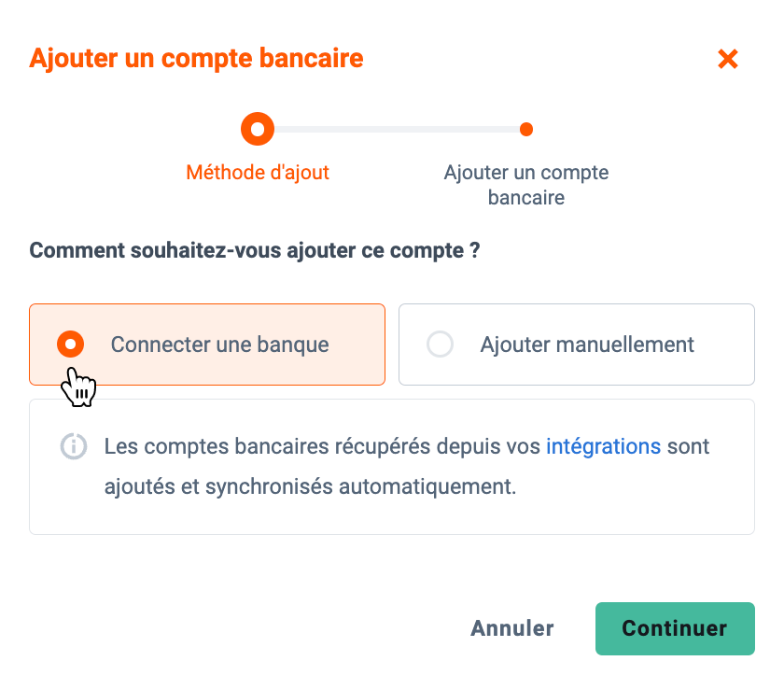Click the 'Connecter une banque' label text
784x689 pixels.
pyautogui.click(x=220, y=344)
